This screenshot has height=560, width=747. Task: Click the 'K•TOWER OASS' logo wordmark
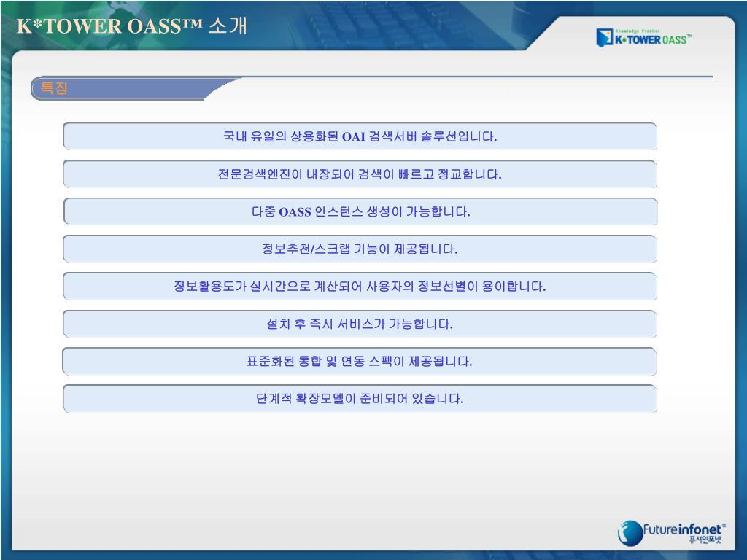click(653, 39)
